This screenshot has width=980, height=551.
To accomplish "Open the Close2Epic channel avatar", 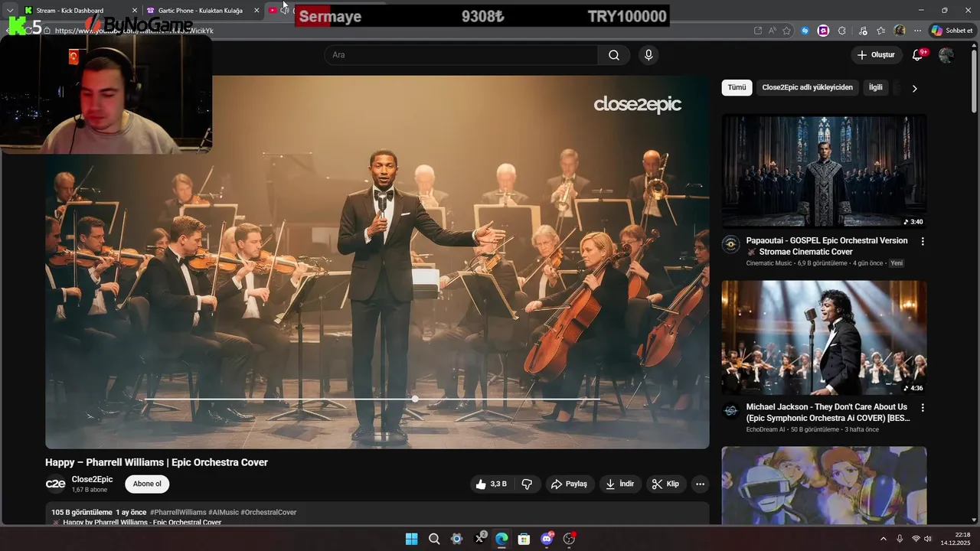I will 55,484.
